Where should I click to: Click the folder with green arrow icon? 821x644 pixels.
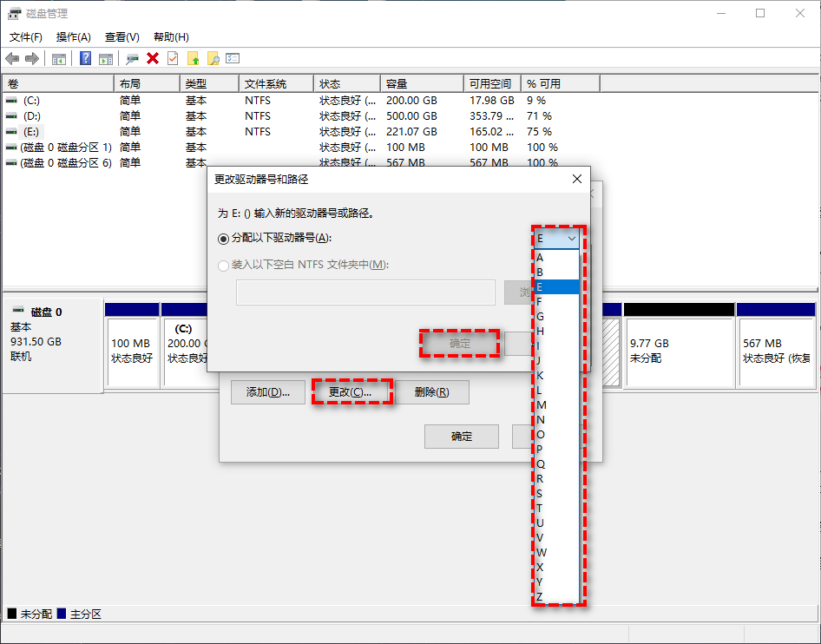click(194, 59)
